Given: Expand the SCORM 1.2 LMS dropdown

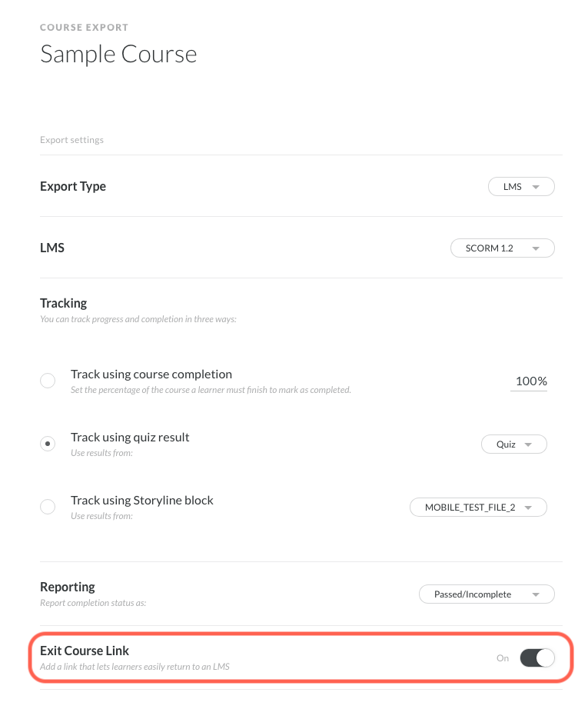Looking at the screenshot, I should [x=502, y=248].
